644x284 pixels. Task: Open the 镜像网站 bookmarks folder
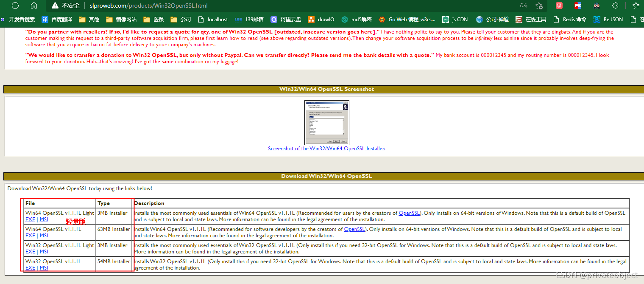click(x=121, y=20)
